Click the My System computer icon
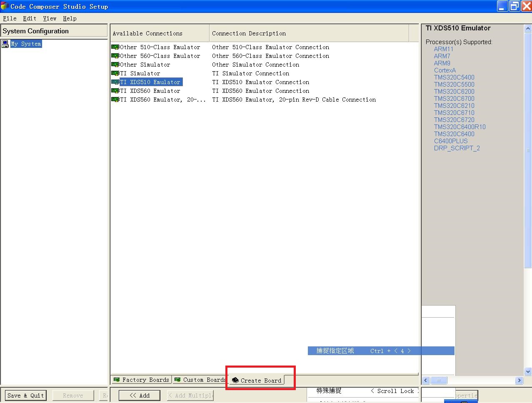Screen dimensions: 532x403 pyautogui.click(x=5, y=44)
